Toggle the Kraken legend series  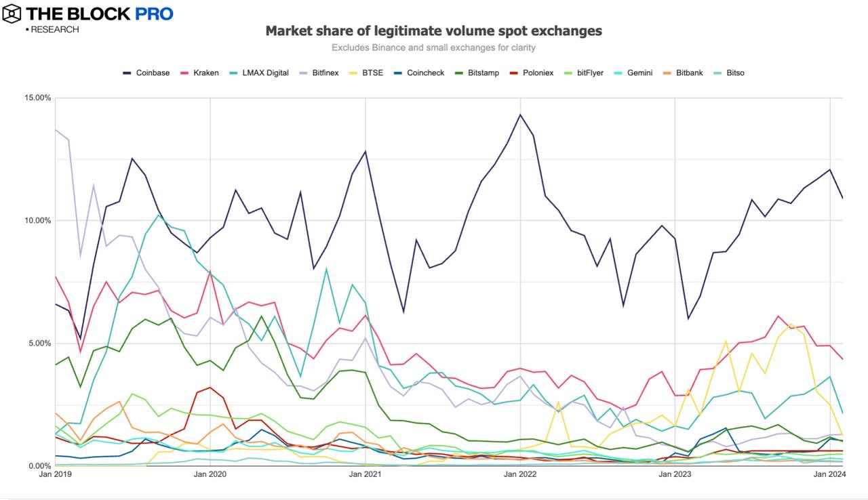click(x=201, y=72)
